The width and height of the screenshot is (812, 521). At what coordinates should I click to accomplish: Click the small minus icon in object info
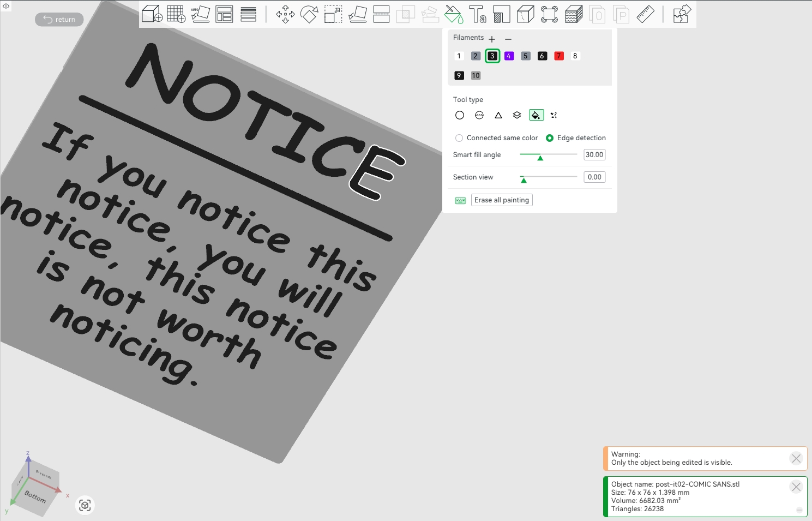pyautogui.click(x=799, y=510)
